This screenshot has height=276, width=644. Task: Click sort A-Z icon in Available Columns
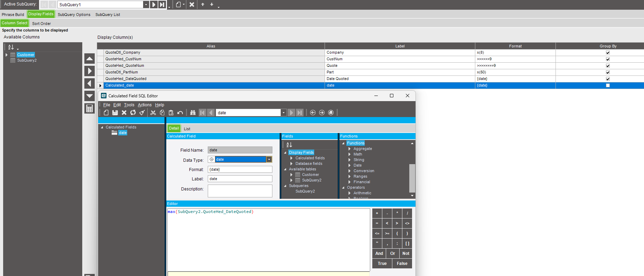click(x=11, y=47)
